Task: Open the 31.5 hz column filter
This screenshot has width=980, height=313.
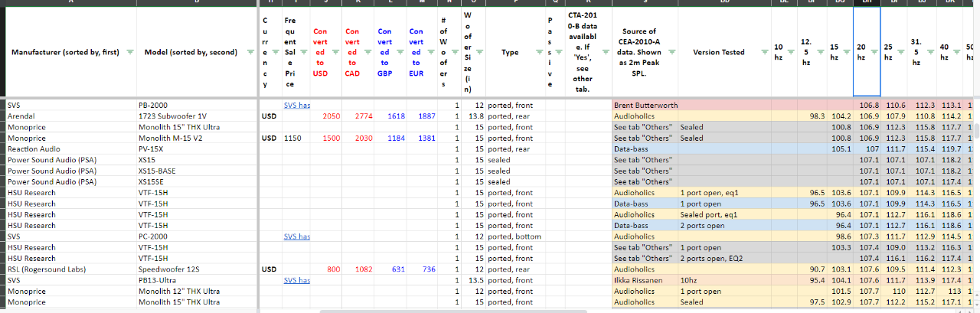Action: pos(929,52)
